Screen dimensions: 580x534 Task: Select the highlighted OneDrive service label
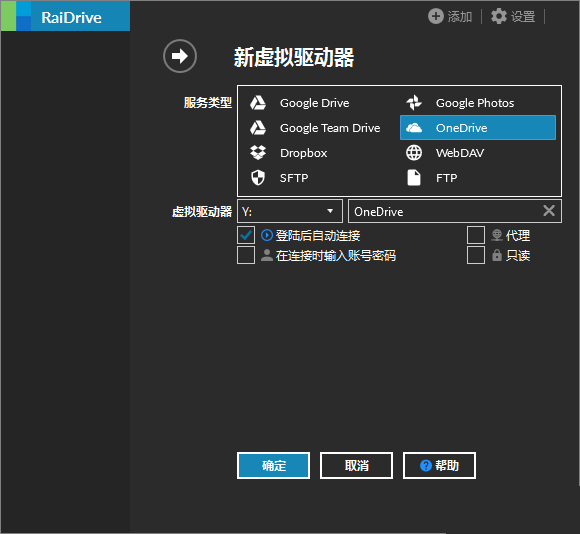click(461, 128)
